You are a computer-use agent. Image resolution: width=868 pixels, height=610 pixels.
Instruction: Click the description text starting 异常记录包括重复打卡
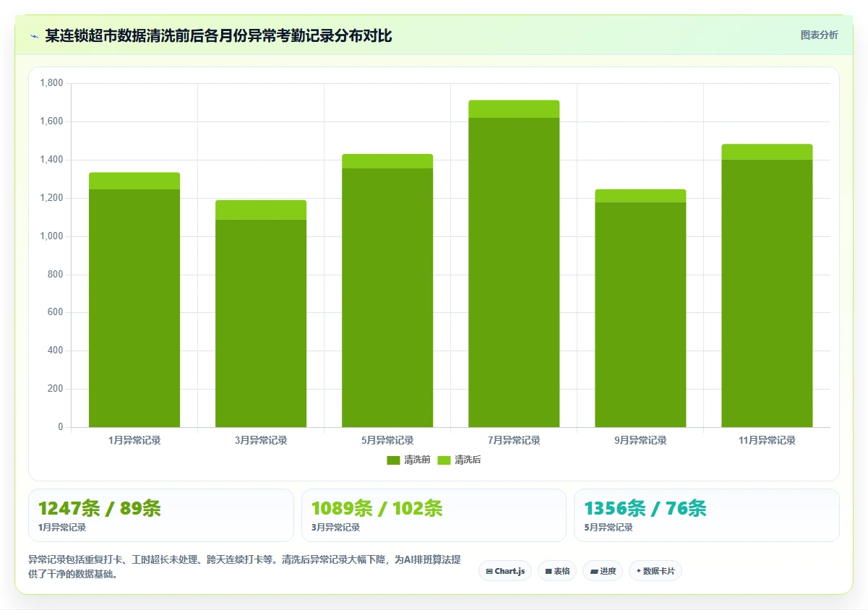(x=244, y=567)
